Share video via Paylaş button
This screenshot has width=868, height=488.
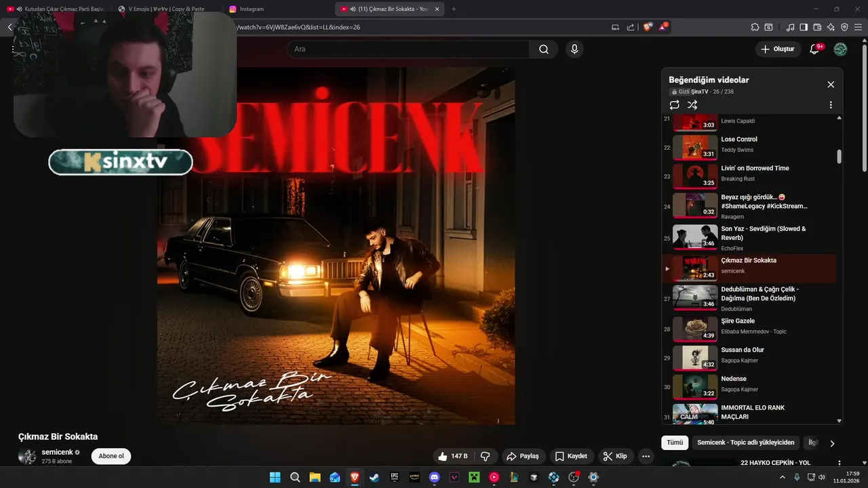tap(523, 456)
